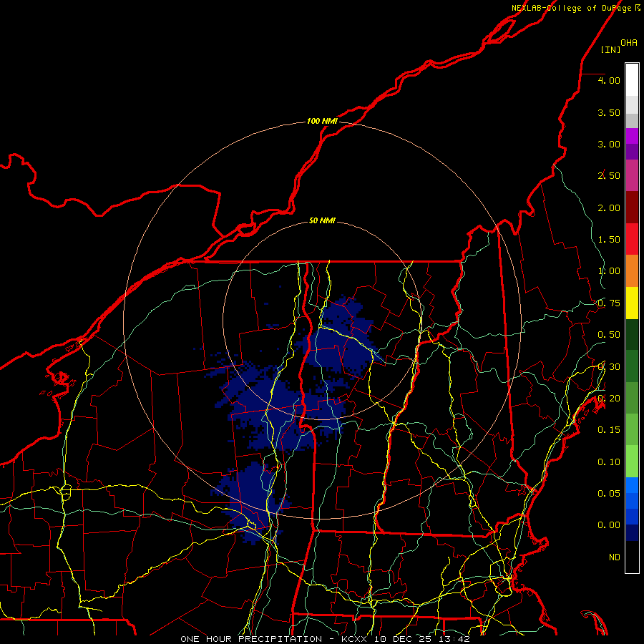Click the ND legend label
Image resolution: width=644 pixels, height=644 pixels.
(x=615, y=557)
